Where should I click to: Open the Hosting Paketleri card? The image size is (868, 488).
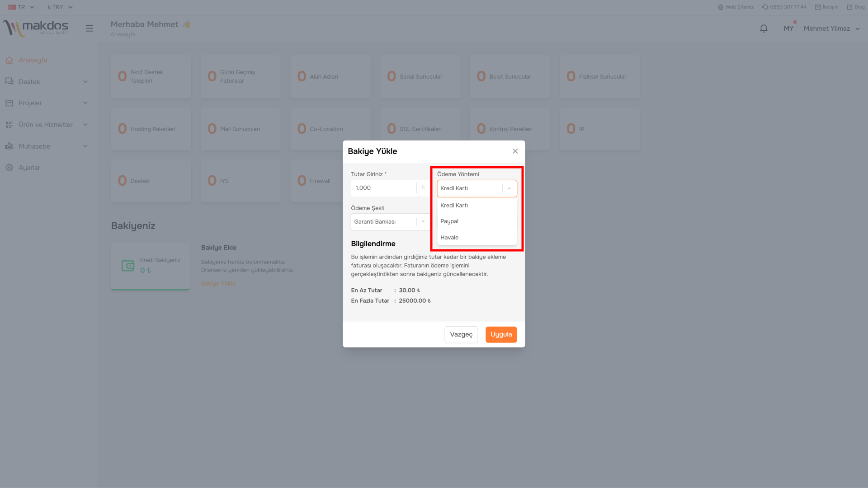click(151, 129)
